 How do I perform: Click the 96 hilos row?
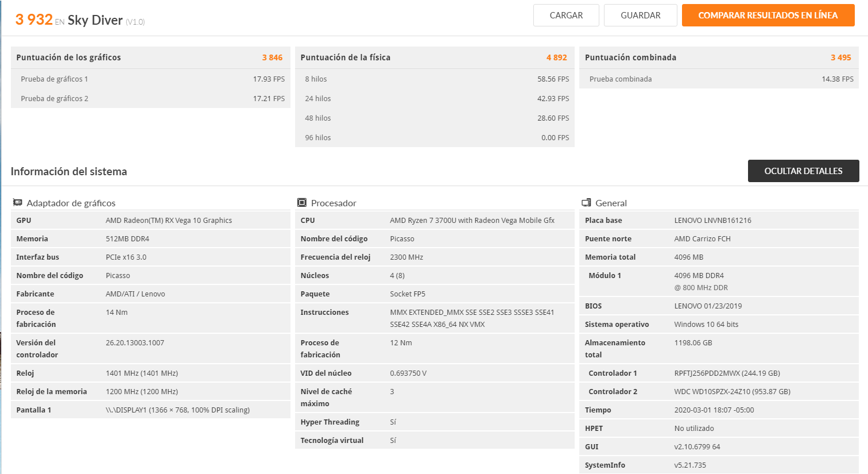(435, 137)
